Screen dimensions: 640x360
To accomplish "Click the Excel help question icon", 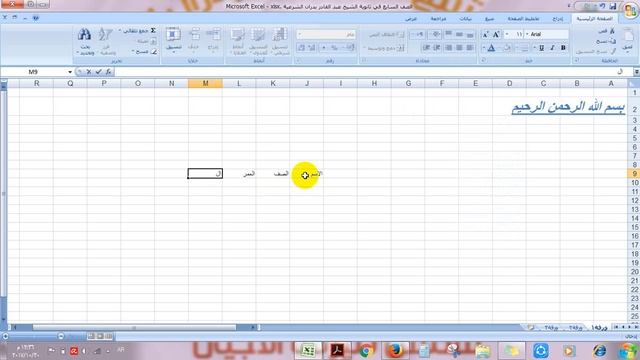I will click(36, 18).
